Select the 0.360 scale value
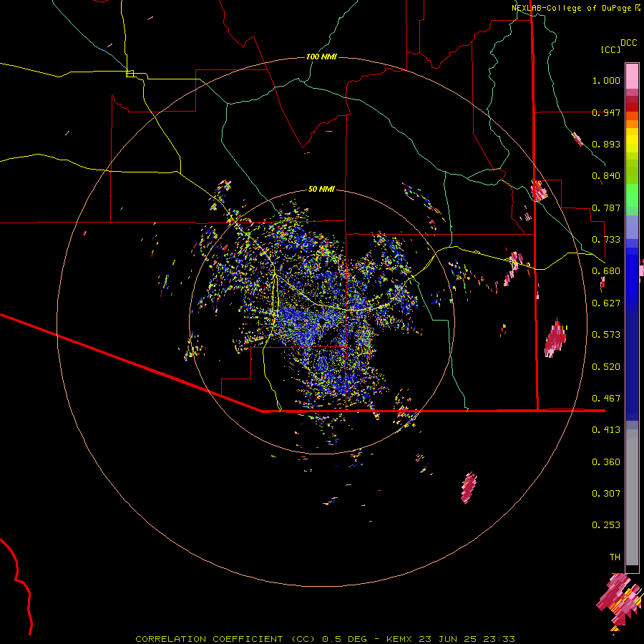The height and width of the screenshot is (644, 644). (606, 462)
